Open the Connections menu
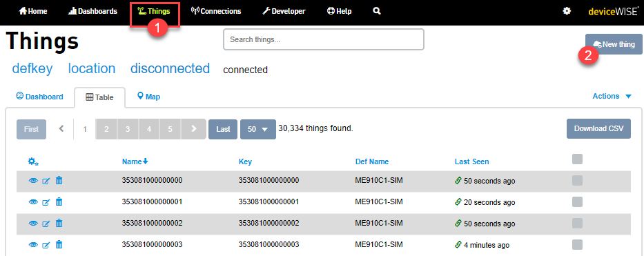This screenshot has width=644, height=256. tap(216, 11)
